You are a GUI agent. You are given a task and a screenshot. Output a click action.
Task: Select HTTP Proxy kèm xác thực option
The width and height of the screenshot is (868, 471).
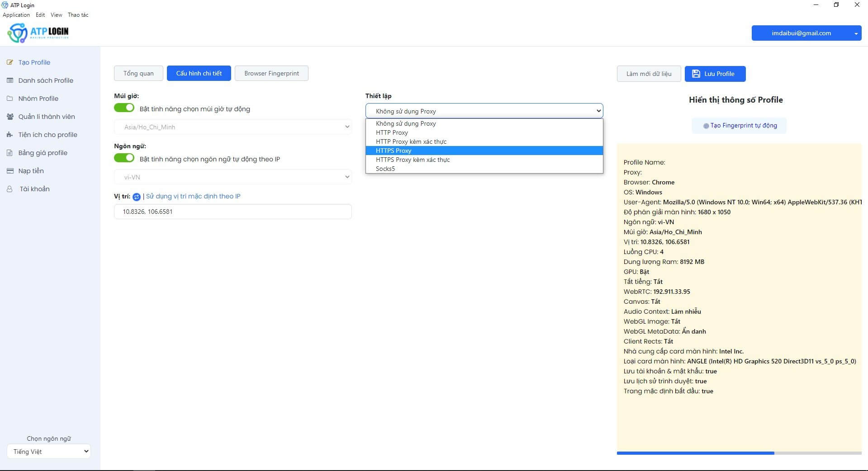[x=484, y=141]
